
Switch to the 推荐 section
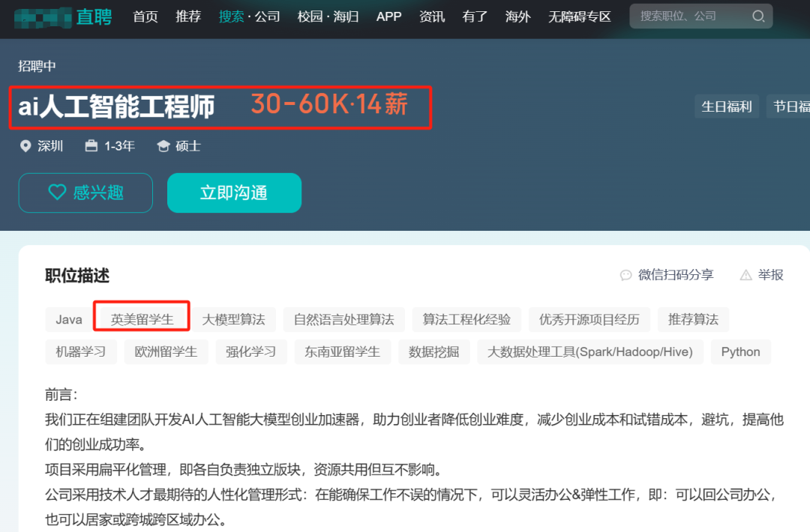coord(188,16)
